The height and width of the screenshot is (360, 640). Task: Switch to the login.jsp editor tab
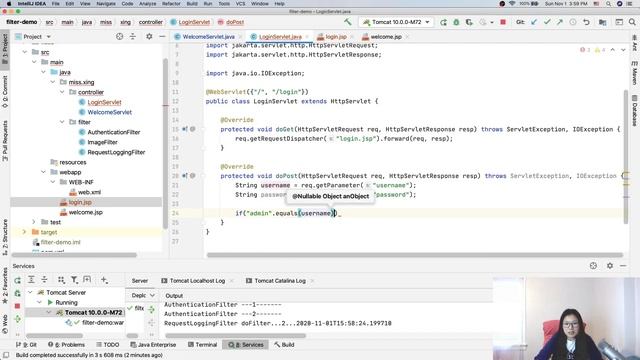(x=336, y=37)
